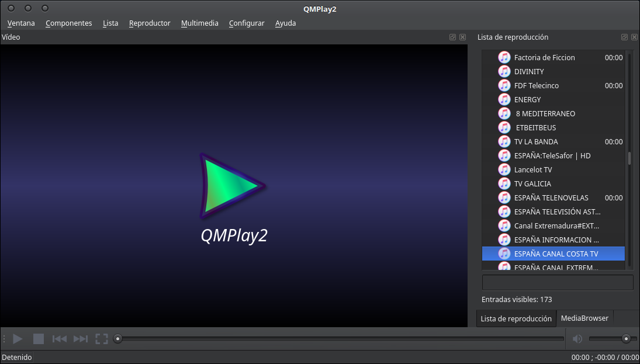Select the DIVINITY playlist entry
Image resolution: width=640 pixels, height=364 pixels.
553,71
